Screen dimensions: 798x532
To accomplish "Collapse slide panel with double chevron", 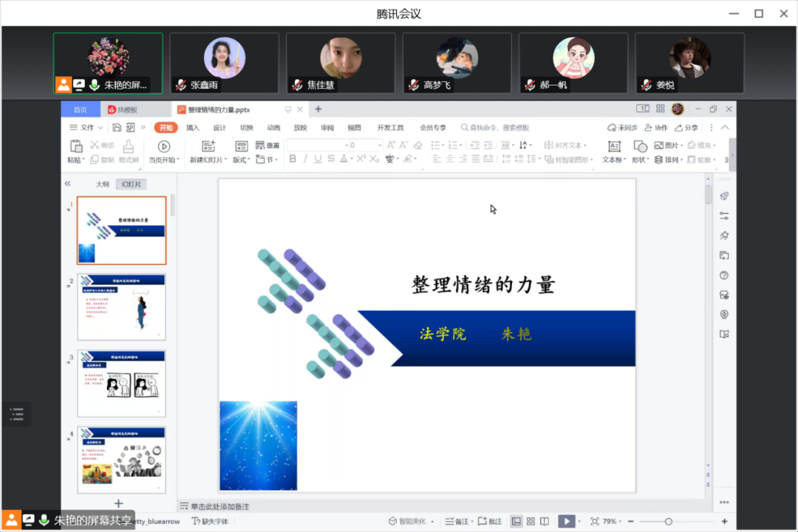I will (x=68, y=184).
